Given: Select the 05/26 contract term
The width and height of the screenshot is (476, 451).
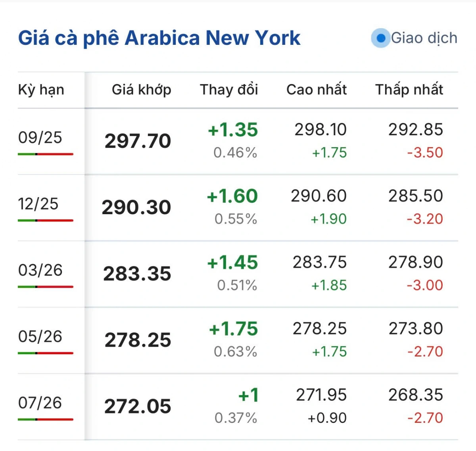Looking at the screenshot, I should coord(40,336).
